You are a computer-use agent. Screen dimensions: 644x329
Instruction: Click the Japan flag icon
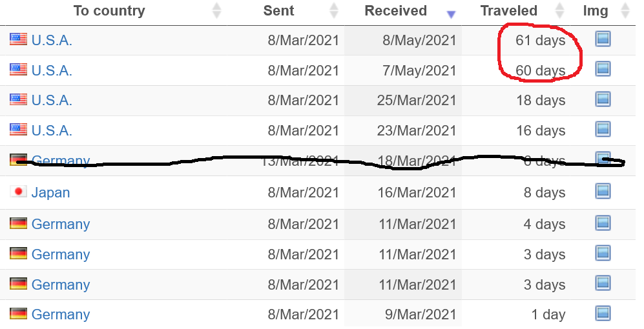click(19, 192)
